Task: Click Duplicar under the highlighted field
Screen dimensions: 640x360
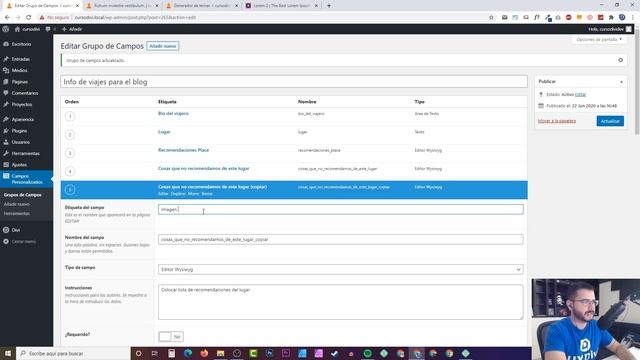Action: (x=178, y=194)
